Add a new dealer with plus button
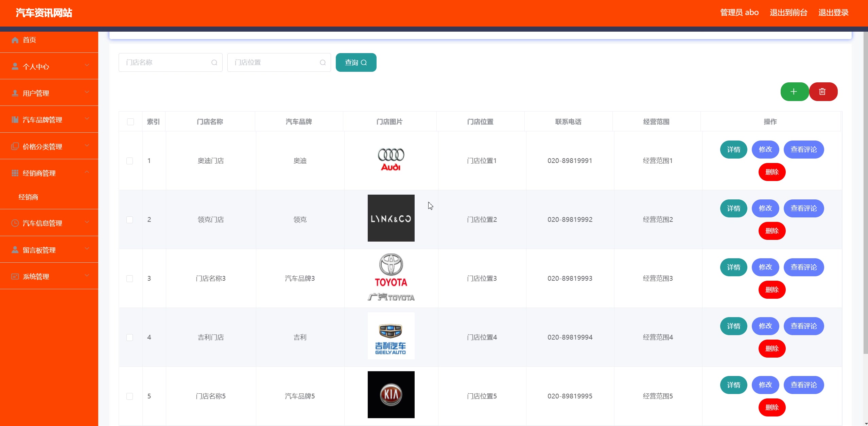 click(794, 92)
